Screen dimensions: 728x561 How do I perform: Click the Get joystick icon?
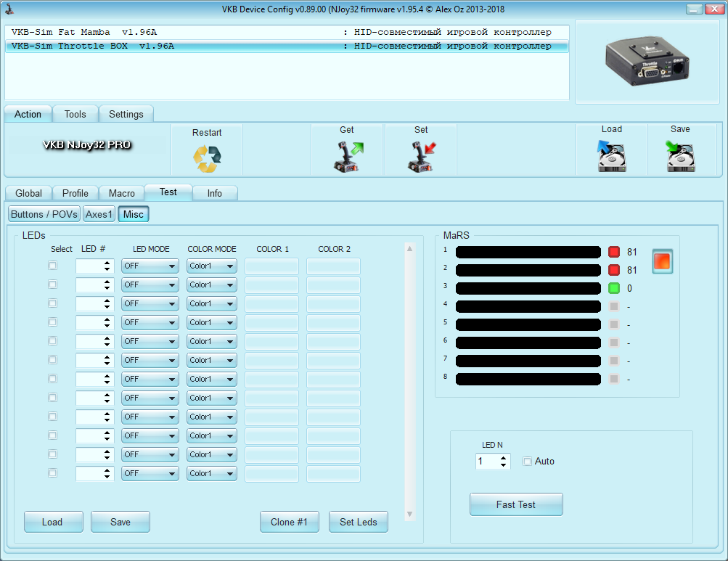coord(348,157)
